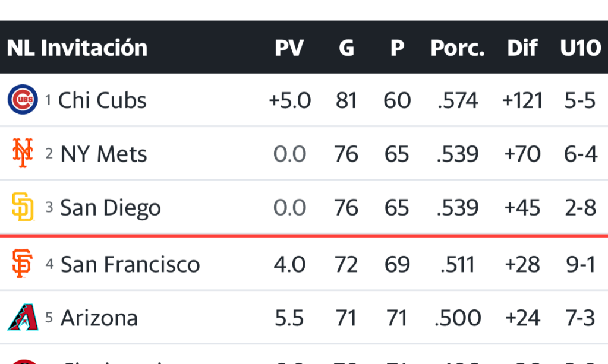Click San Francisco's 9-1 last-ten record
Image resolution: width=608 pixels, height=364 pixels.
coord(580,264)
